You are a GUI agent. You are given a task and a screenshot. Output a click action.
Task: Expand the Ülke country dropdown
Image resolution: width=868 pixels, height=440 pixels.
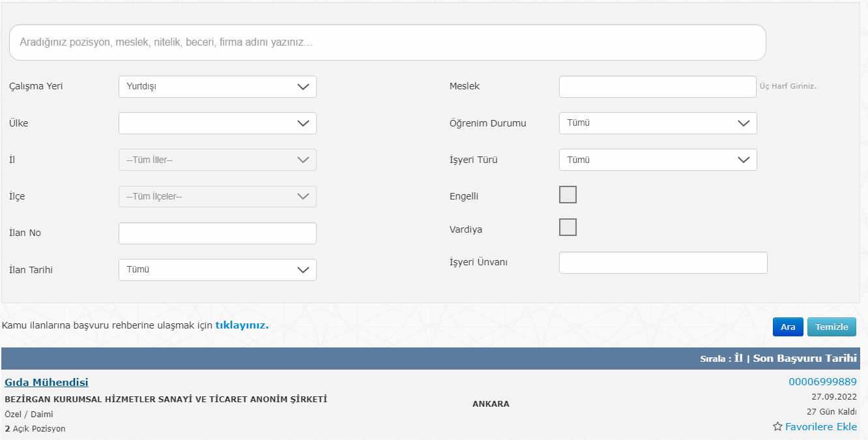217,123
